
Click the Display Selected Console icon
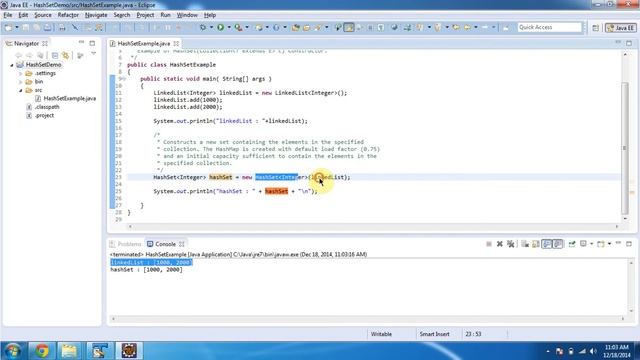coord(583,244)
